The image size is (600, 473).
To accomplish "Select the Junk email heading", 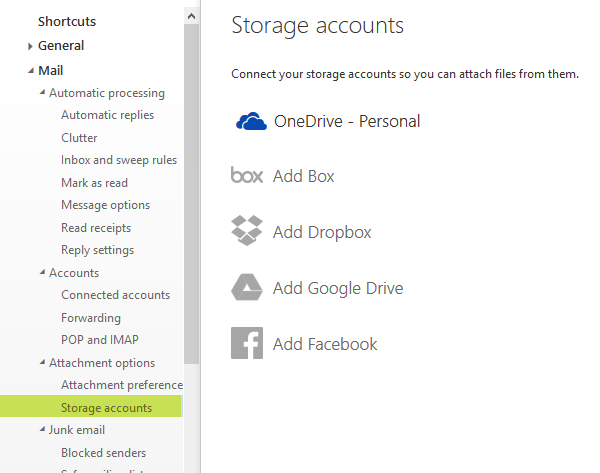I will pyautogui.click(x=77, y=430).
